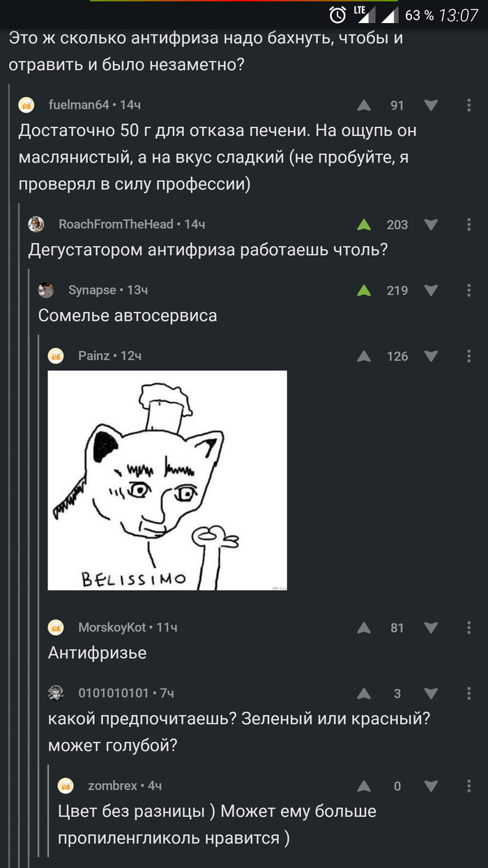Tap the RoachFromTheHead avatar
This screenshot has width=488, height=868.
point(36,224)
